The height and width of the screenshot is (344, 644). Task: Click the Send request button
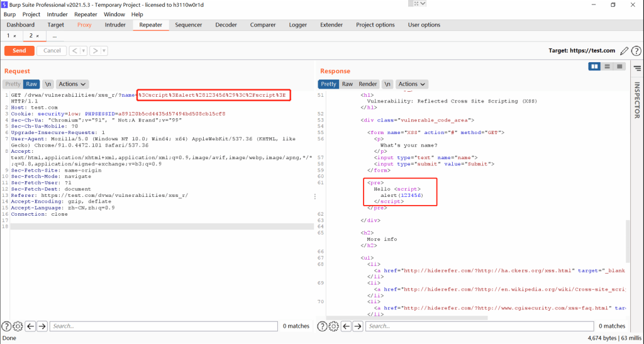(19, 51)
